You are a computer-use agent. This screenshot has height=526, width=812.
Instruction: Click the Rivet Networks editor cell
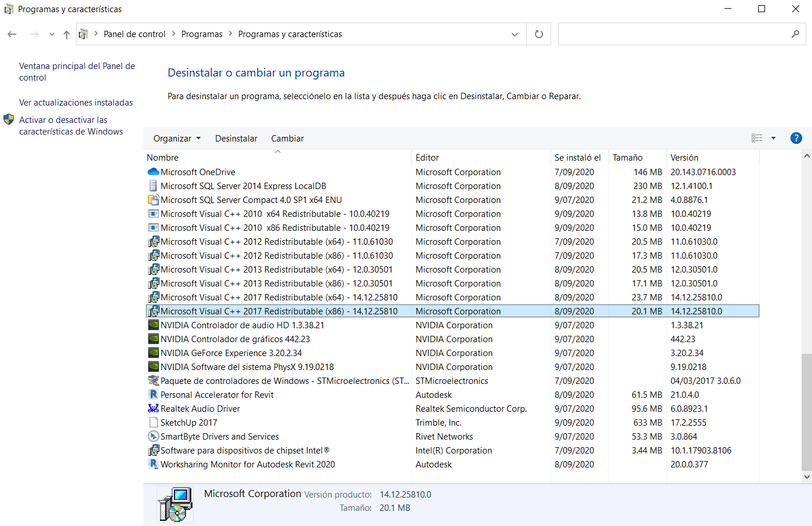click(444, 437)
